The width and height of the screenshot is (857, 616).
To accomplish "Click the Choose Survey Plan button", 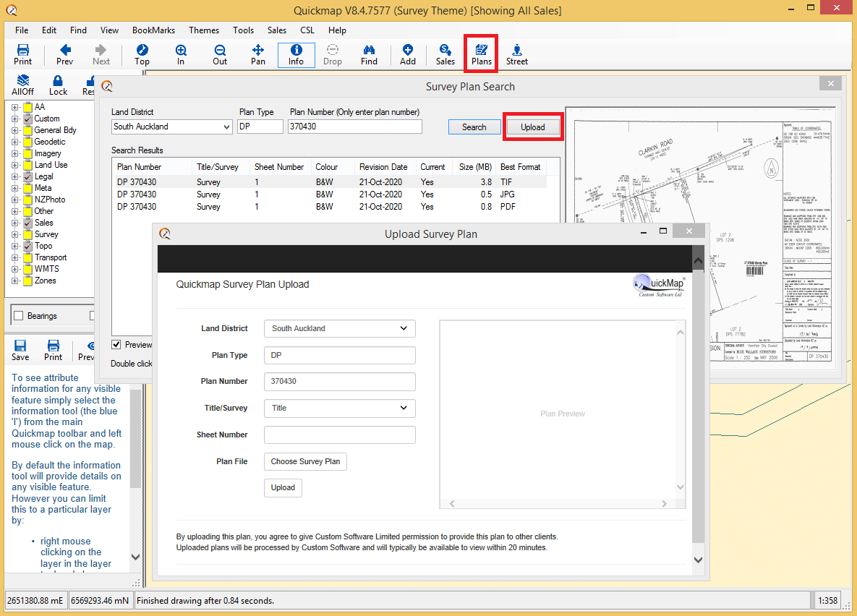I will 305,461.
